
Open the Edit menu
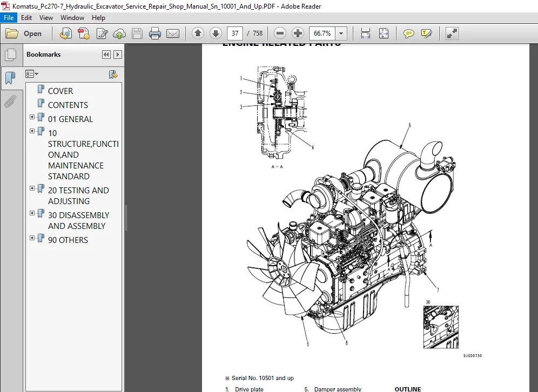point(26,17)
